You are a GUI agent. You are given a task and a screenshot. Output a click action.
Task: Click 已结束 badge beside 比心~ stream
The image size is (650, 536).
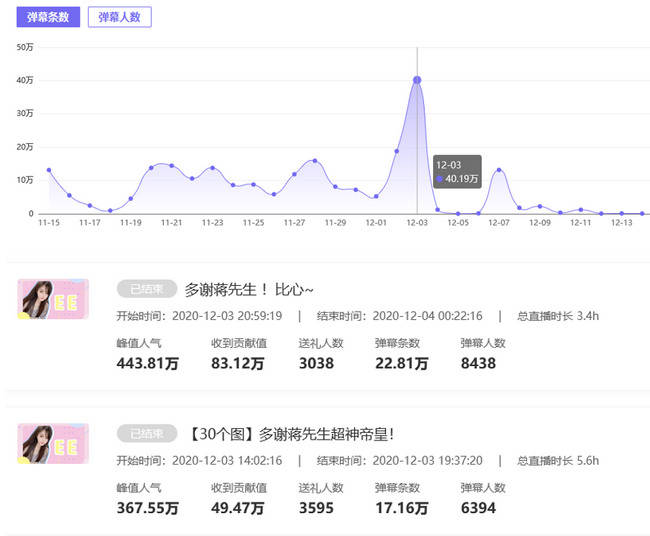[x=145, y=289]
